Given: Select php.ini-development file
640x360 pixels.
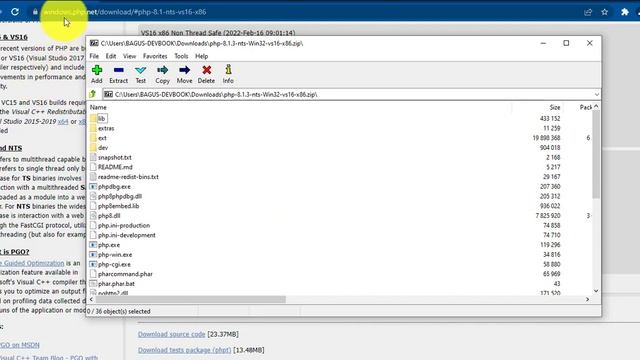Looking at the screenshot, I should tap(127, 236).
